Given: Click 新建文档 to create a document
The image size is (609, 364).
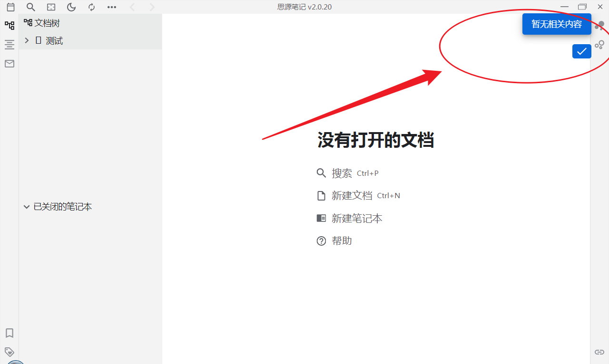Looking at the screenshot, I should pos(352,195).
